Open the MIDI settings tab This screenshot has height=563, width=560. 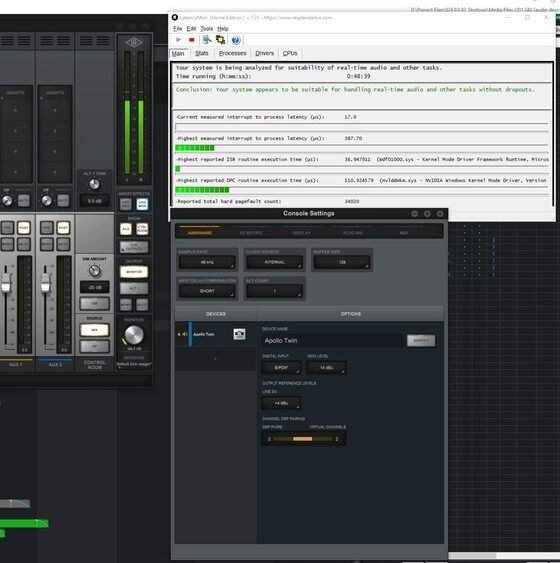[x=403, y=233]
